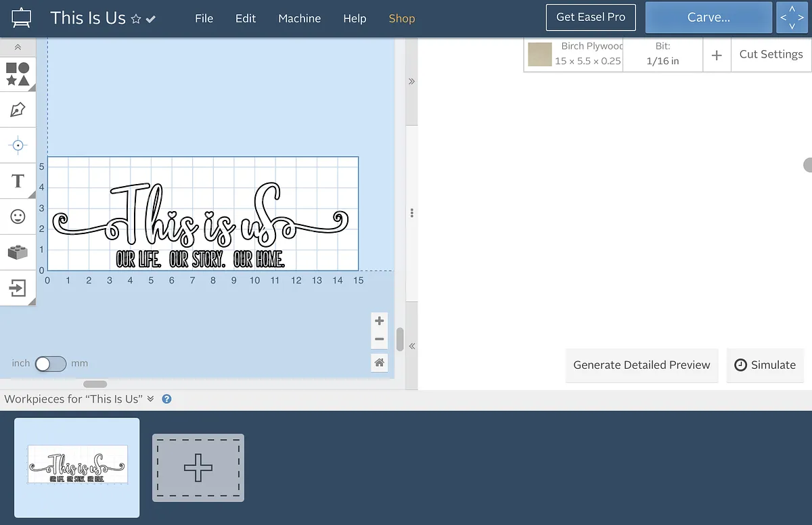This screenshot has width=812, height=525.
Task: Star the This Is Us project
Action: (x=136, y=19)
